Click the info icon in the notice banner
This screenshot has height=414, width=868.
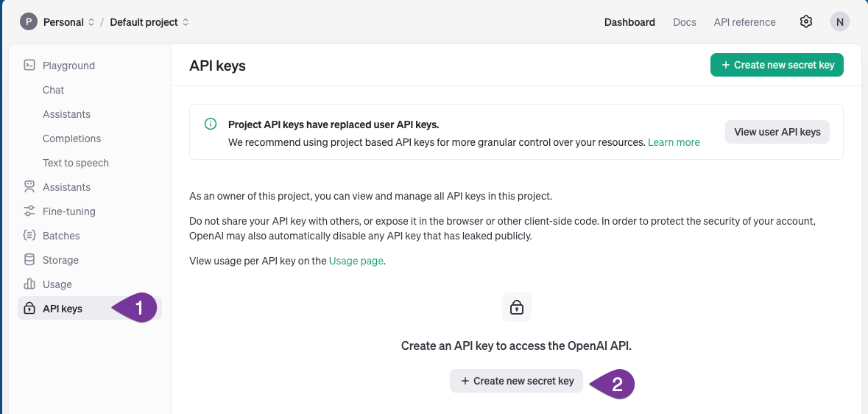211,124
